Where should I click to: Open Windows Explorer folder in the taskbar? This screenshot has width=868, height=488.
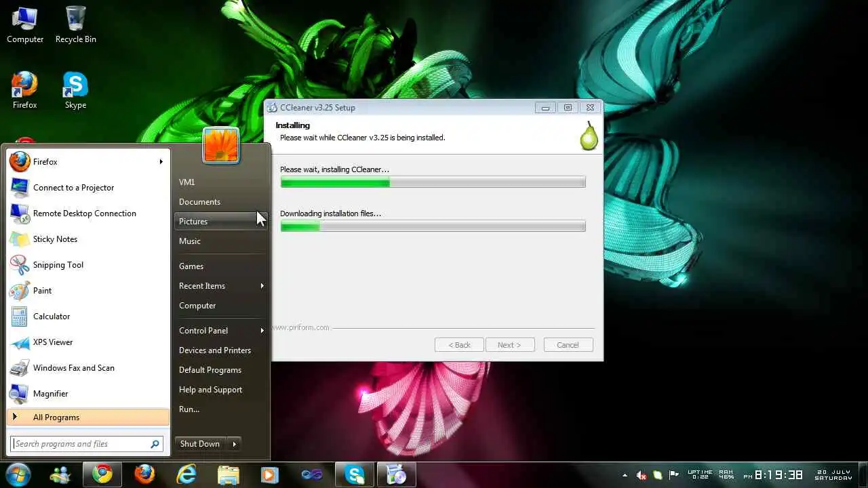click(229, 474)
